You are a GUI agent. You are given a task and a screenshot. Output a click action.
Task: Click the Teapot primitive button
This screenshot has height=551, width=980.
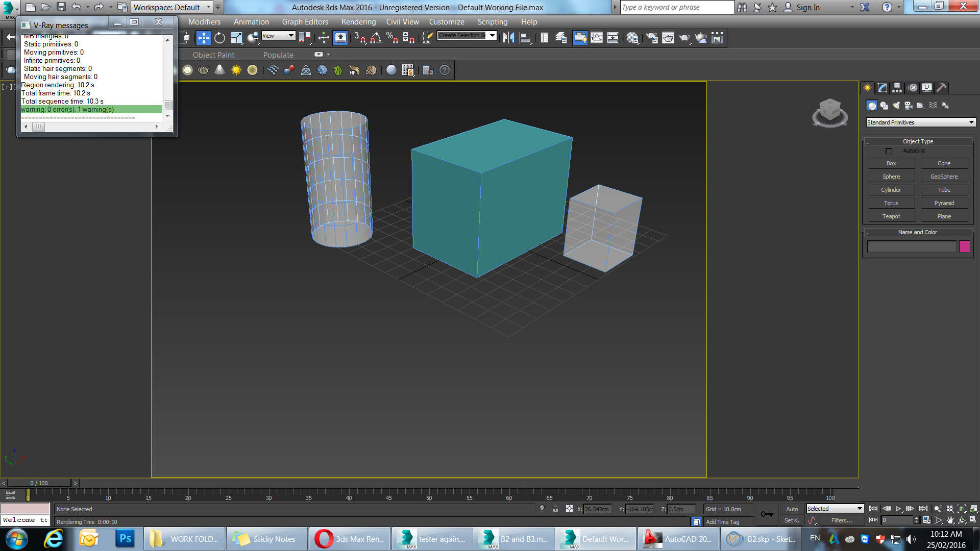(891, 216)
